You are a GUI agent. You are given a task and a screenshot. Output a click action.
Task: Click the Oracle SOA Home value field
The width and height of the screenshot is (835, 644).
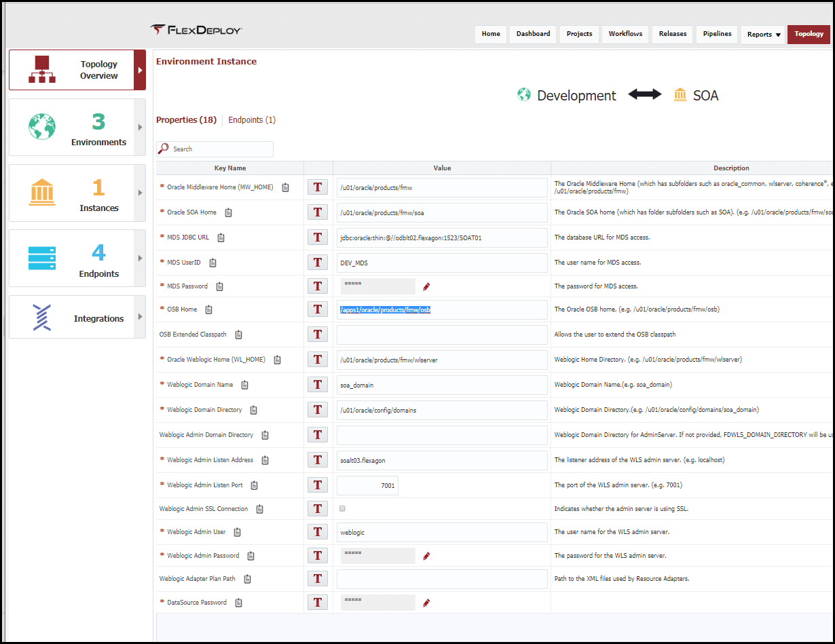click(442, 212)
